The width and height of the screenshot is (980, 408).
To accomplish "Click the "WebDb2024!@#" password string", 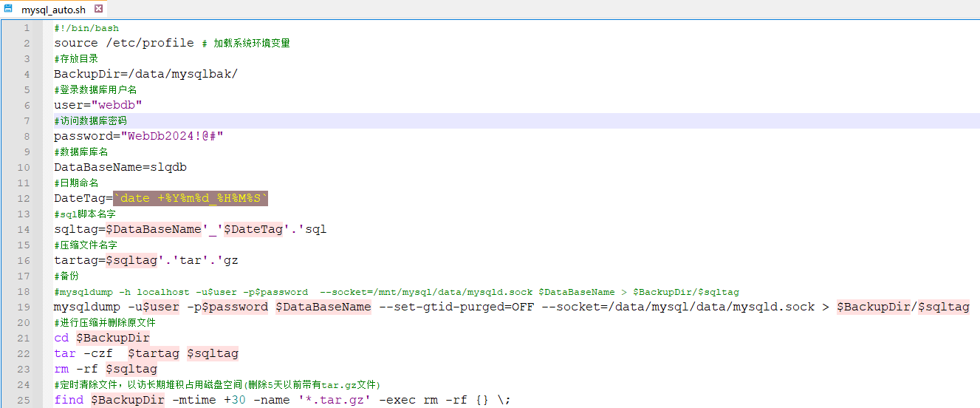I will pyautogui.click(x=174, y=137).
